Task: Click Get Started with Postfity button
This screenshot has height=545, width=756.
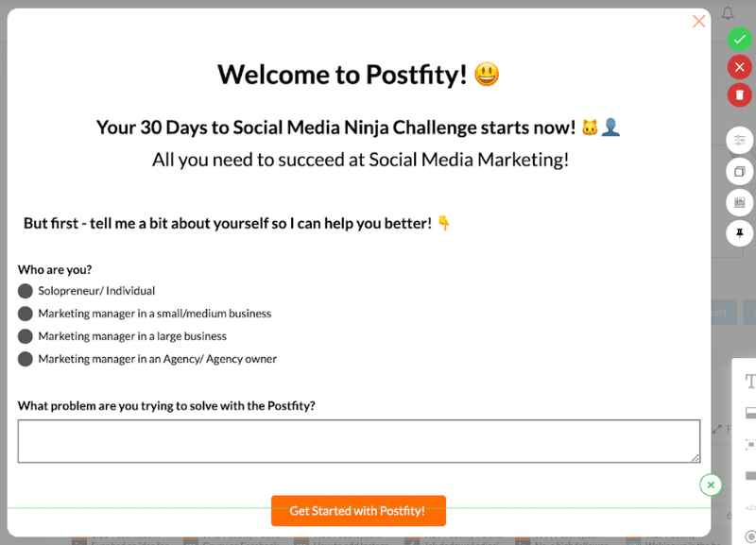Action: 358,511
